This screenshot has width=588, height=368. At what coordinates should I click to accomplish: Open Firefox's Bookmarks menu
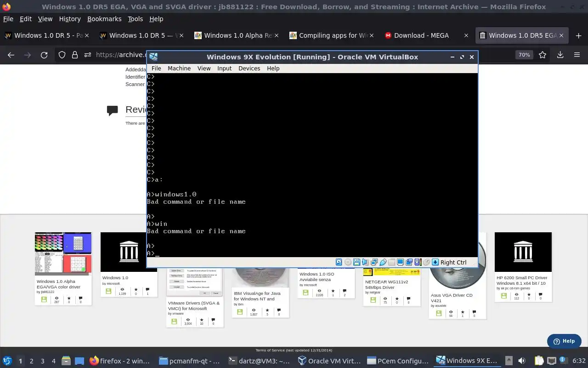point(104,19)
